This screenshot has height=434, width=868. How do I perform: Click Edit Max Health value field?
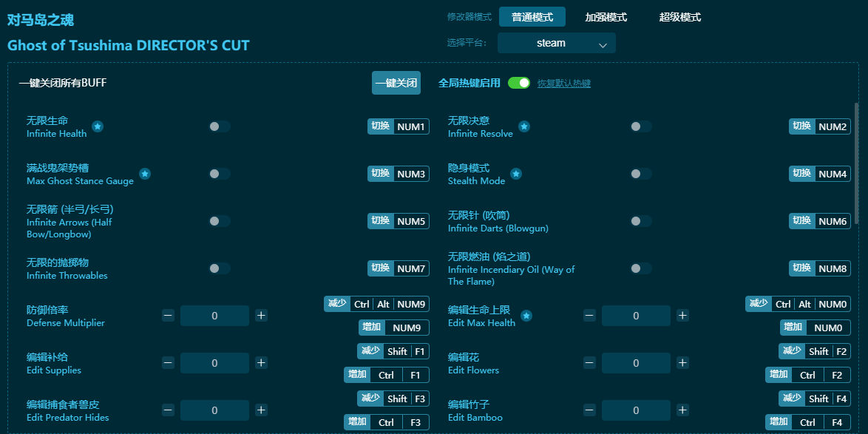pos(636,316)
